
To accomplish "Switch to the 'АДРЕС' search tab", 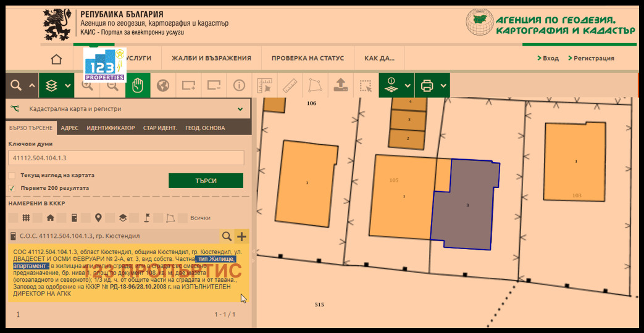I will [x=69, y=128].
